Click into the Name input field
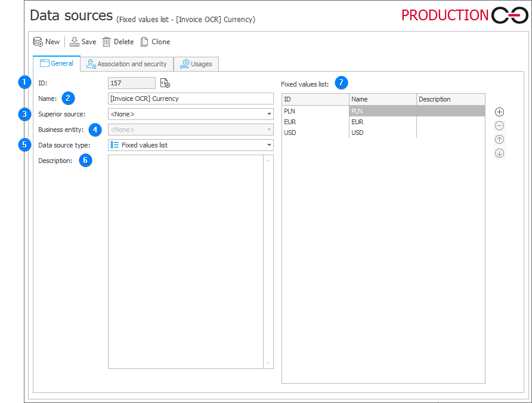This screenshot has width=532, height=403. tap(191, 99)
